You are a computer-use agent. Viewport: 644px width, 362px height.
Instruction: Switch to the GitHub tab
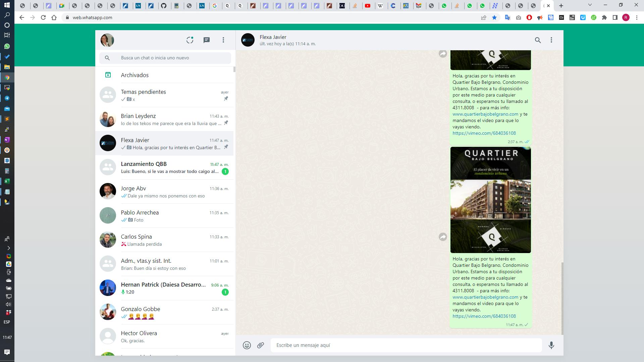pyautogui.click(x=164, y=6)
